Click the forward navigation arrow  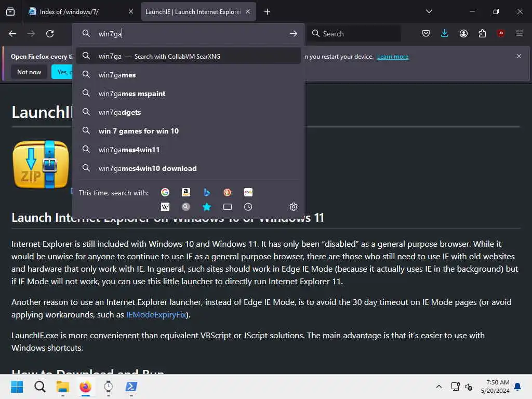(x=31, y=34)
